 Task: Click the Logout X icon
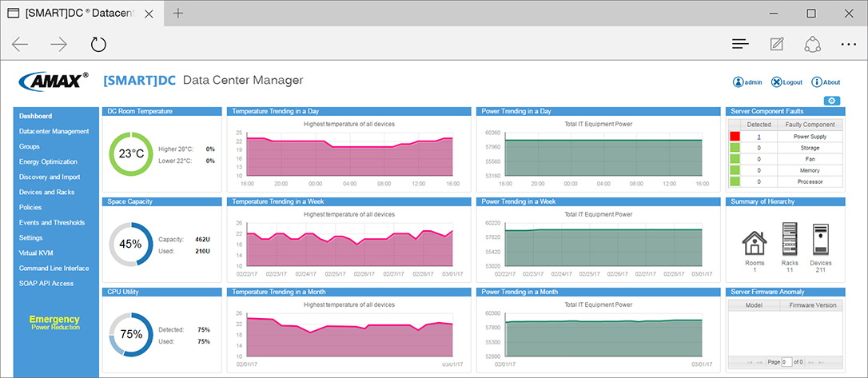point(776,82)
